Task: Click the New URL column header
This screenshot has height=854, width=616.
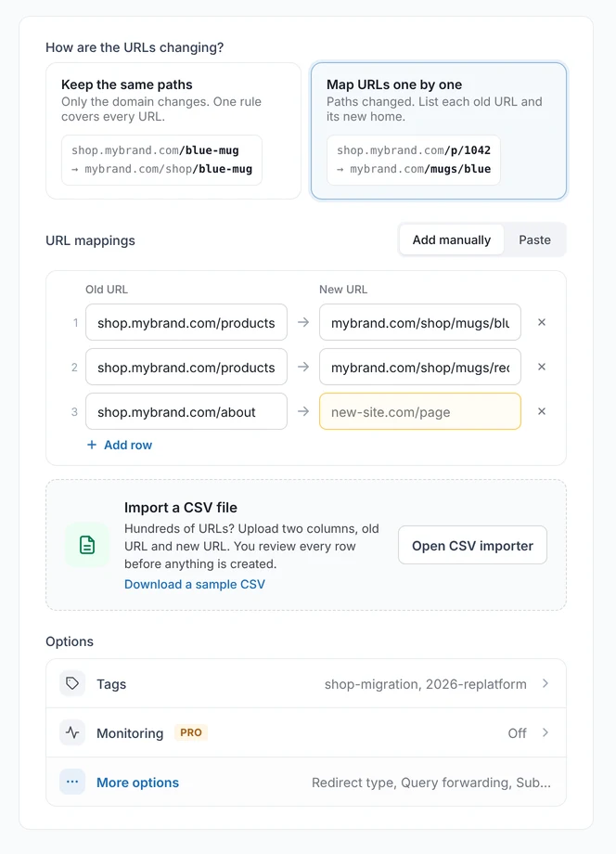Action: (x=343, y=290)
